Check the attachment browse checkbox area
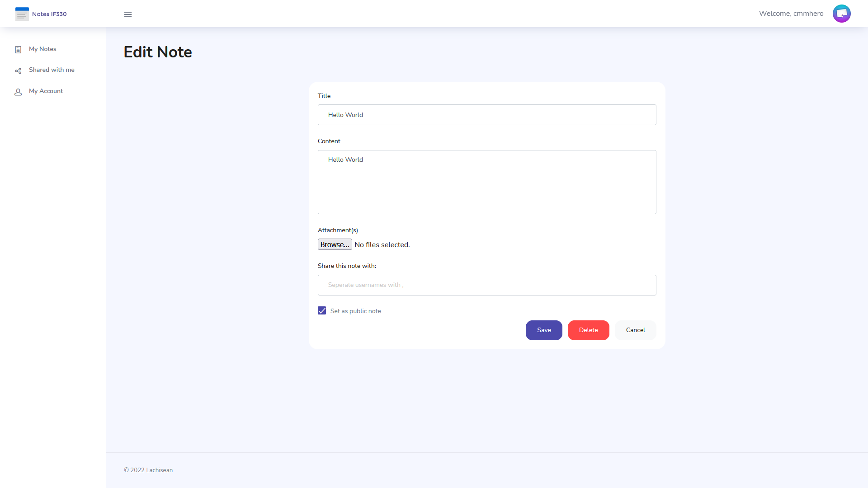The width and height of the screenshot is (868, 488). (x=335, y=244)
